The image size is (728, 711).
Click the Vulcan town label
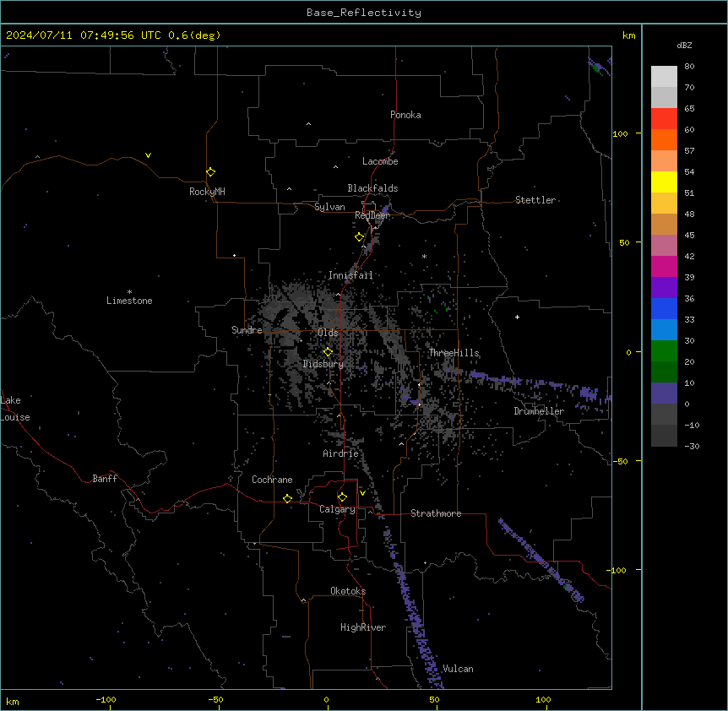pos(458,669)
